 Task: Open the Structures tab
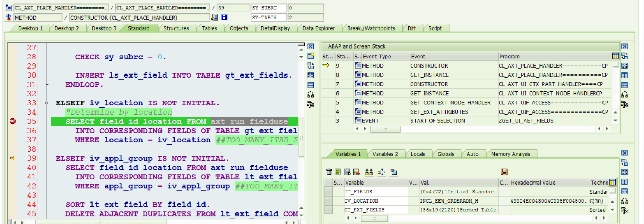pyautogui.click(x=176, y=28)
